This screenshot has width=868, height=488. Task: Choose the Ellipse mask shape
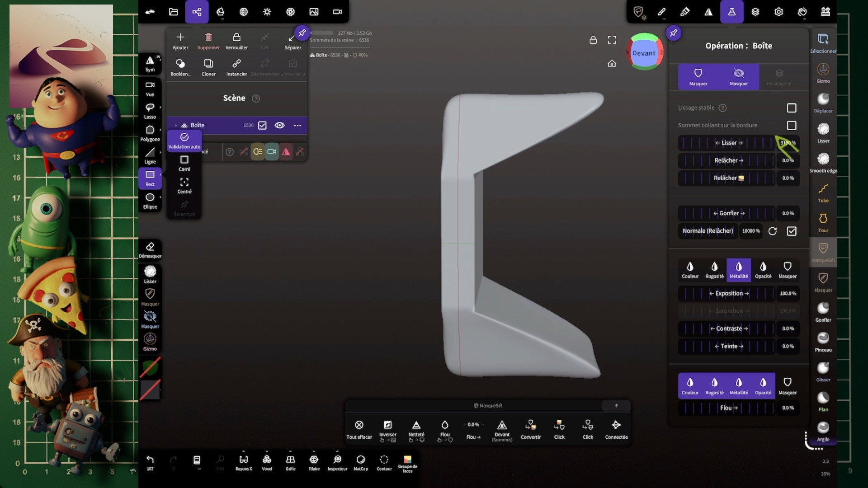pyautogui.click(x=150, y=200)
